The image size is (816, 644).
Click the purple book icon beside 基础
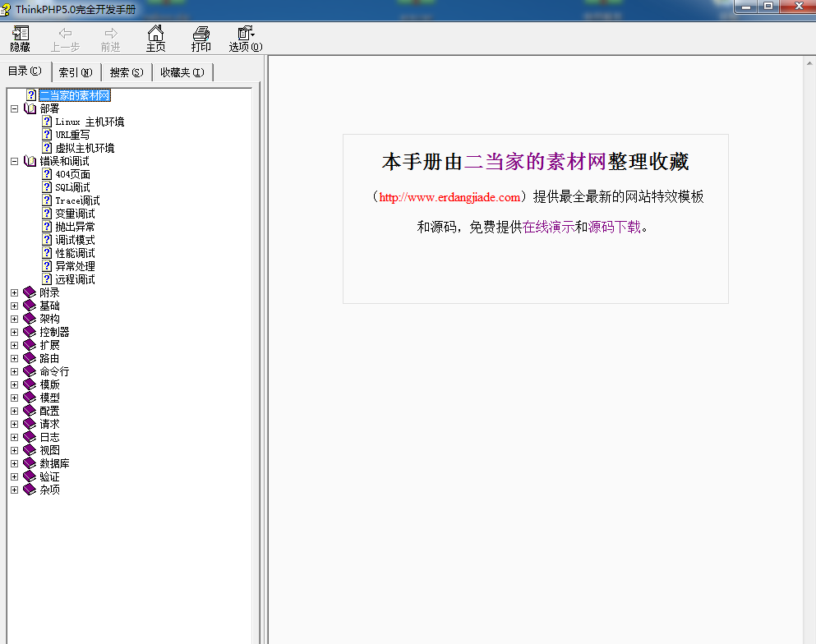30,306
